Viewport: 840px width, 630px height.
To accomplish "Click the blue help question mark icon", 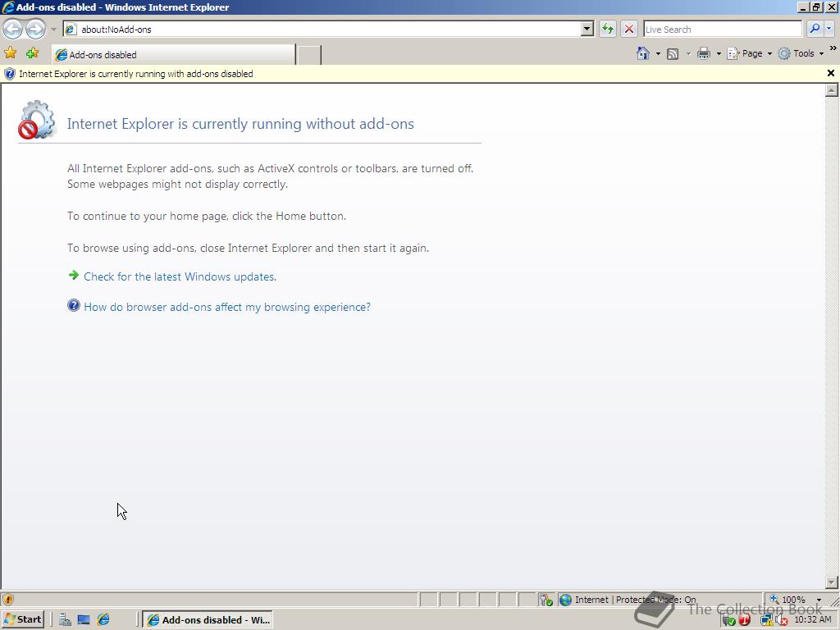I will pyautogui.click(x=73, y=305).
